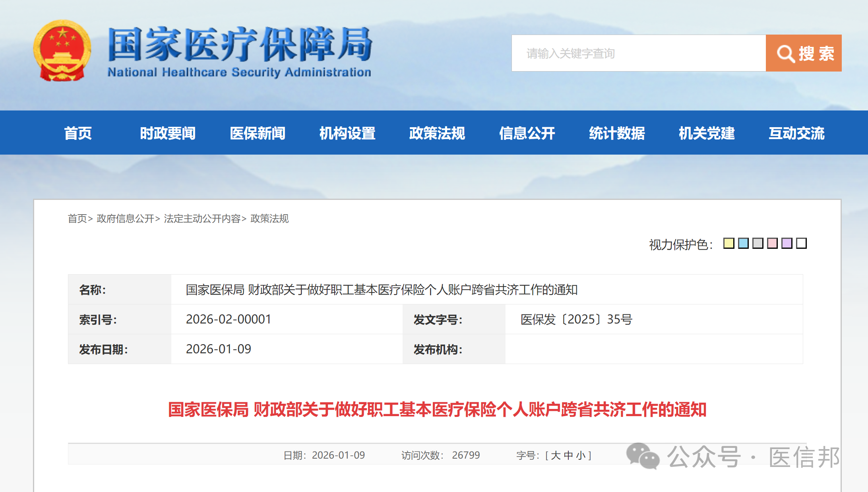Open the 医保新闻 section
Image resolution: width=868 pixels, height=492 pixels.
point(258,133)
